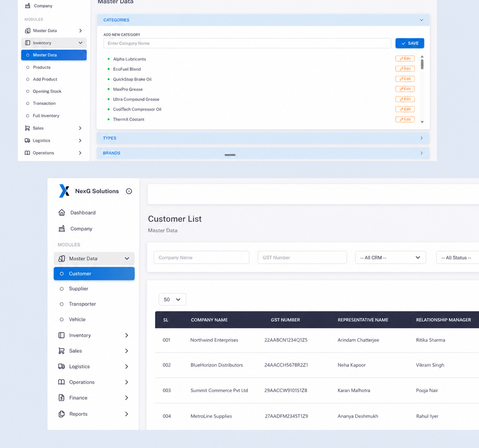Click the categories scrollbar down arrow
Viewport: 479px width, 448px height.
[x=422, y=122]
